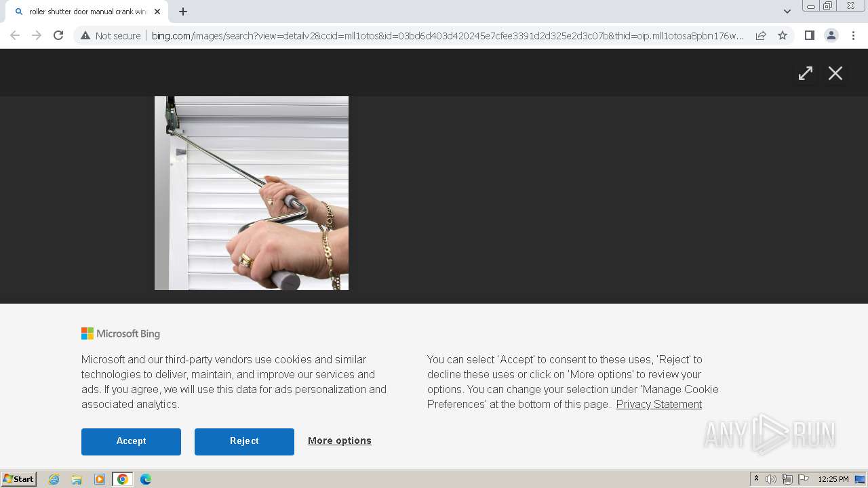
Task: Reload the current page
Action: pyautogui.click(x=58, y=35)
